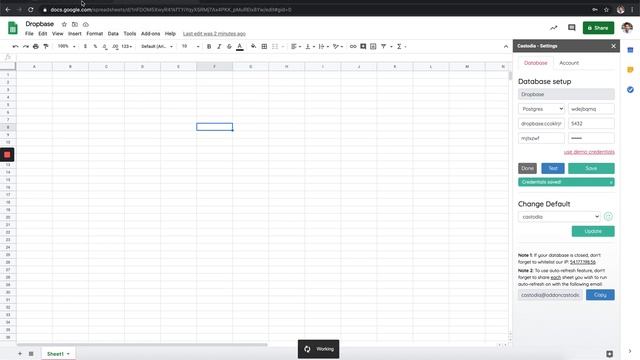Open the File menu
The image size is (640, 360).
pyautogui.click(x=29, y=34)
